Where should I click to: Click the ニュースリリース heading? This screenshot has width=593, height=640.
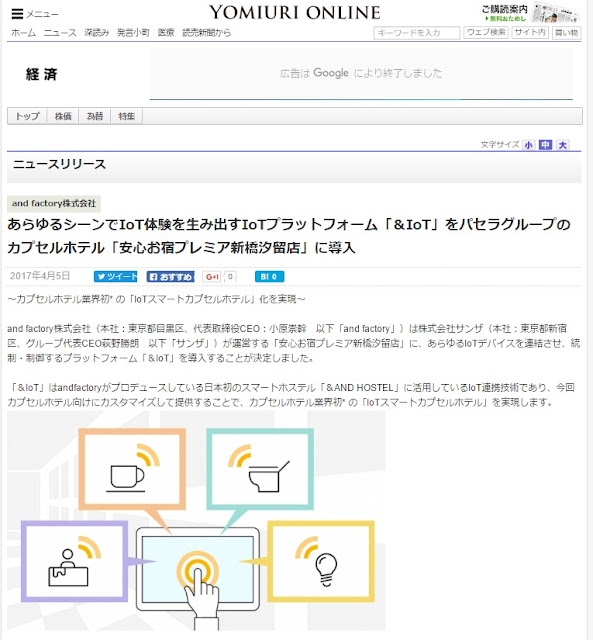pyautogui.click(x=60, y=164)
